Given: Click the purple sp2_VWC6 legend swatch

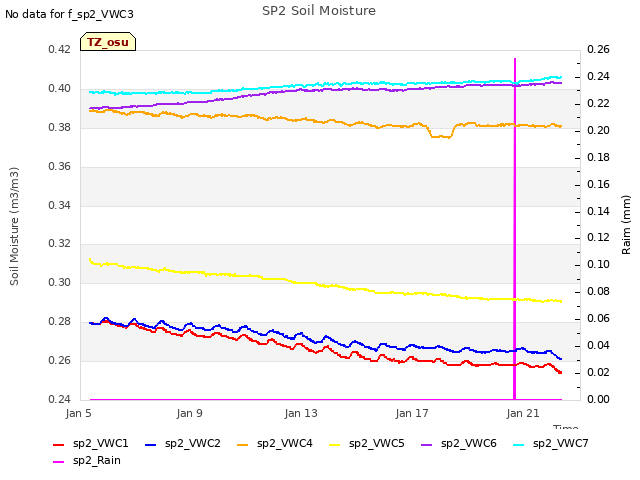Looking at the screenshot, I should (x=427, y=444).
